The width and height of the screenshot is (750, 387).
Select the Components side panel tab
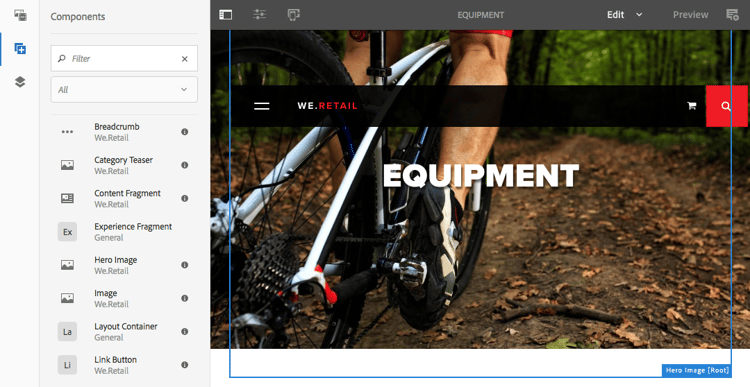point(20,48)
